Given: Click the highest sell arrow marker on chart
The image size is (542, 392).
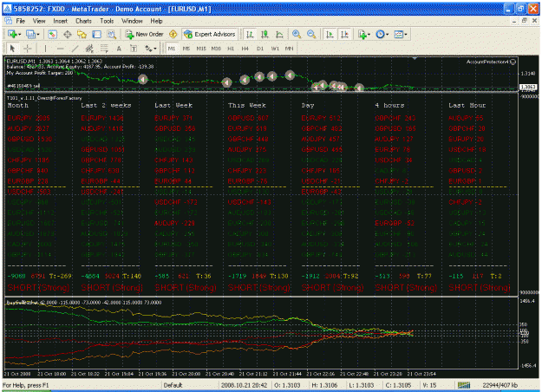Looking at the screenshot, I should pyautogui.click(x=290, y=75).
